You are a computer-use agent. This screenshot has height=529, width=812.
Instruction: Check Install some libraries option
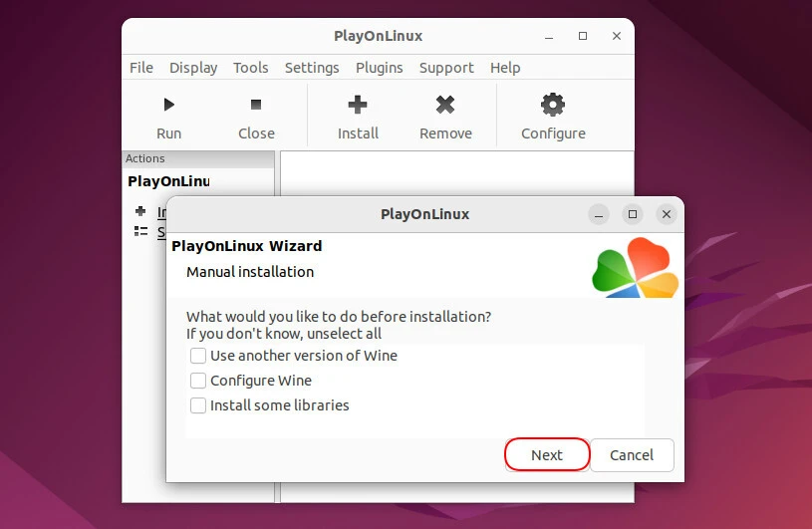tap(198, 405)
